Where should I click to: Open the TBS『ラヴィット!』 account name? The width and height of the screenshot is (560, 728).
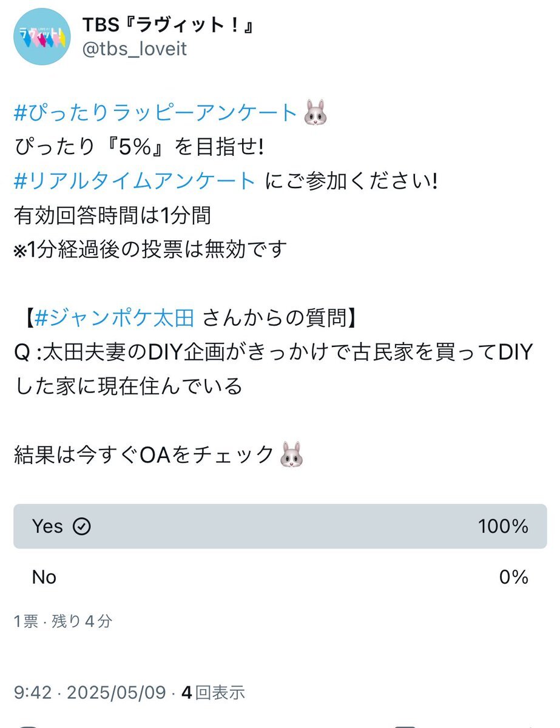(167, 25)
